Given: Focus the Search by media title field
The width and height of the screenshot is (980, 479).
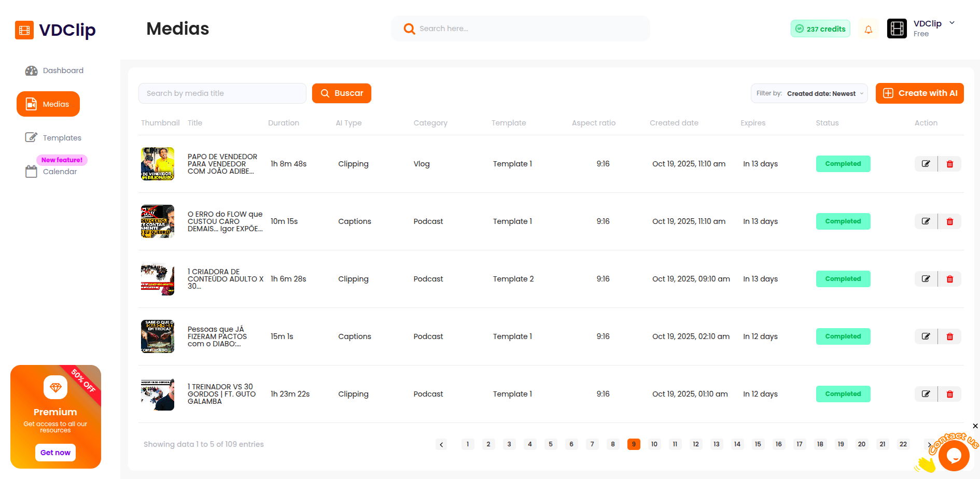Looking at the screenshot, I should click(222, 93).
